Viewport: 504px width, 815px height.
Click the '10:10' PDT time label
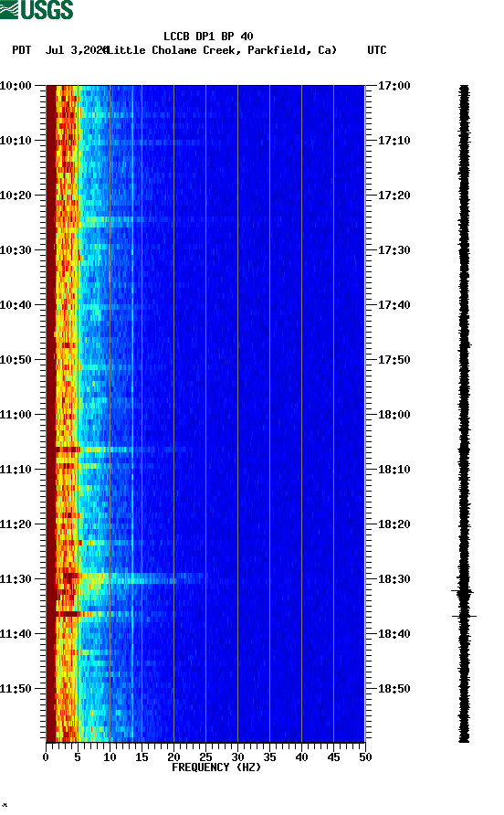[x=16, y=141]
